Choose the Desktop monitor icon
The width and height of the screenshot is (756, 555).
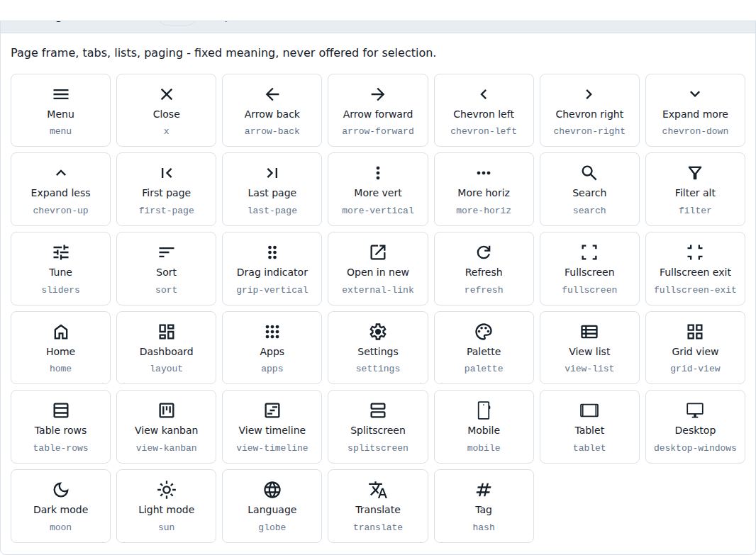(x=695, y=410)
